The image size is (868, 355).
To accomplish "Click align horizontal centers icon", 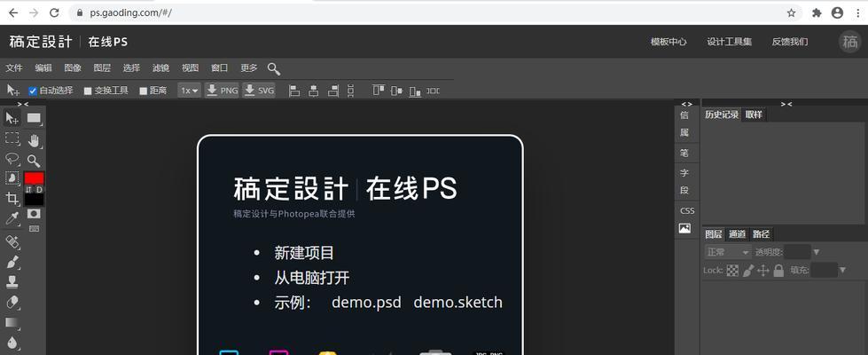I will (x=313, y=91).
